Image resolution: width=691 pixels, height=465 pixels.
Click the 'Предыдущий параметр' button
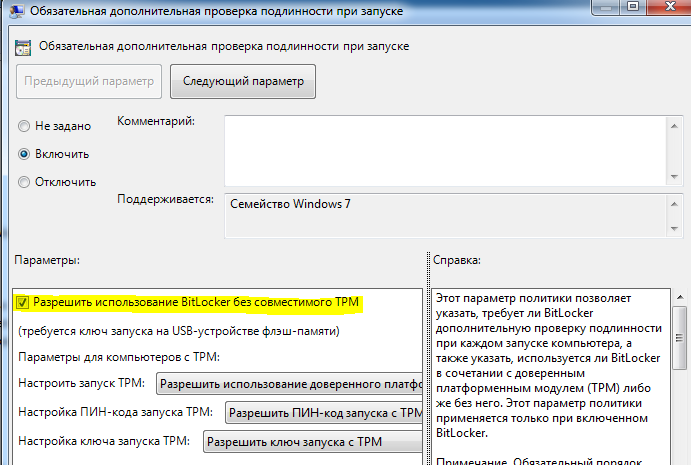click(x=89, y=82)
